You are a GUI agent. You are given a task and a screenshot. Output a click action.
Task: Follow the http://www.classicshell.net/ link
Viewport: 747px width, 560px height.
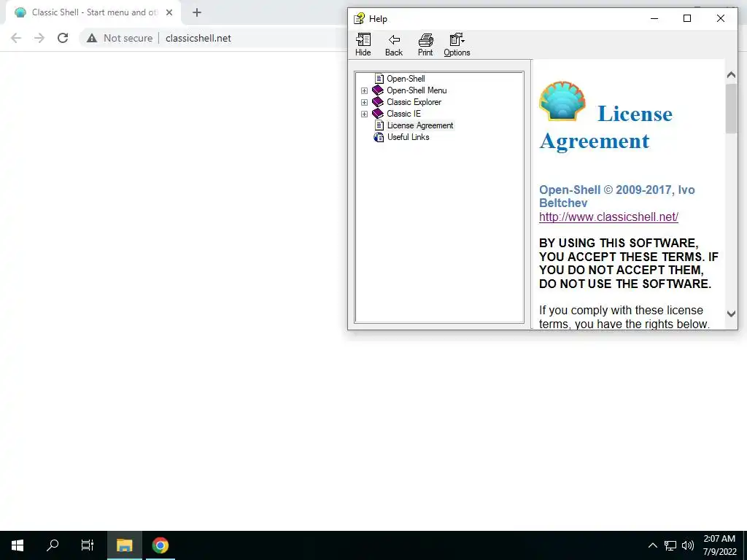click(x=608, y=217)
